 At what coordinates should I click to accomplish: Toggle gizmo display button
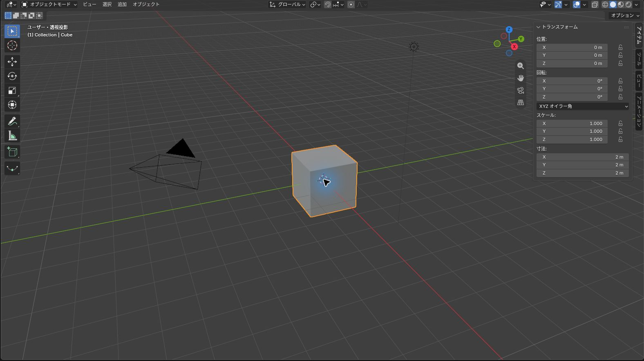(x=558, y=4)
